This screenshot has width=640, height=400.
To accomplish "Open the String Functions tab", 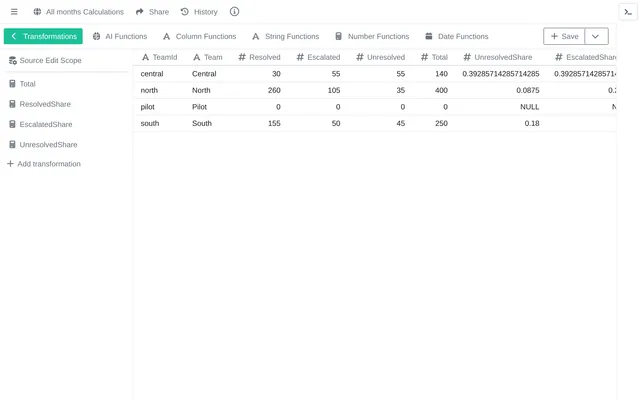I will [286, 36].
